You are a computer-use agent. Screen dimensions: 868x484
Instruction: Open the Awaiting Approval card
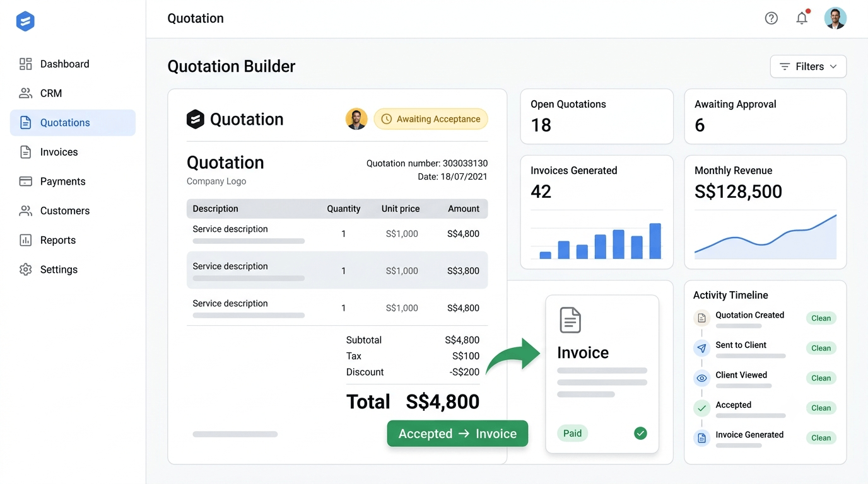pos(765,117)
